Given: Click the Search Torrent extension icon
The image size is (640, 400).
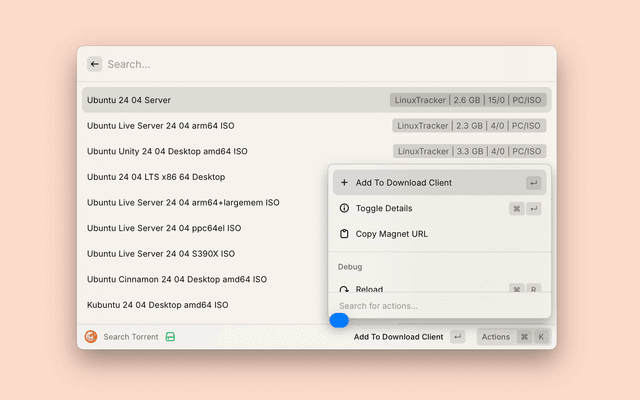Looking at the screenshot, I should click(91, 337).
